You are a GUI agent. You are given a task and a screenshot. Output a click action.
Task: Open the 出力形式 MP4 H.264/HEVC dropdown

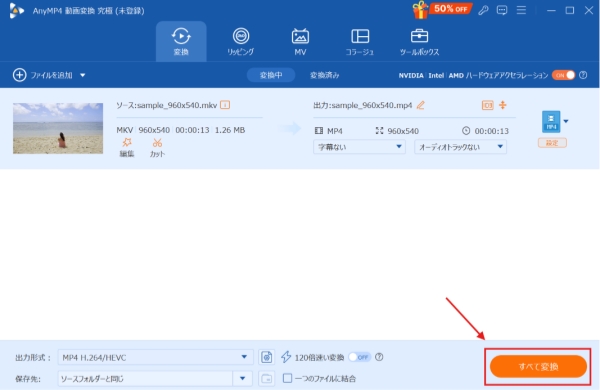(x=155, y=357)
